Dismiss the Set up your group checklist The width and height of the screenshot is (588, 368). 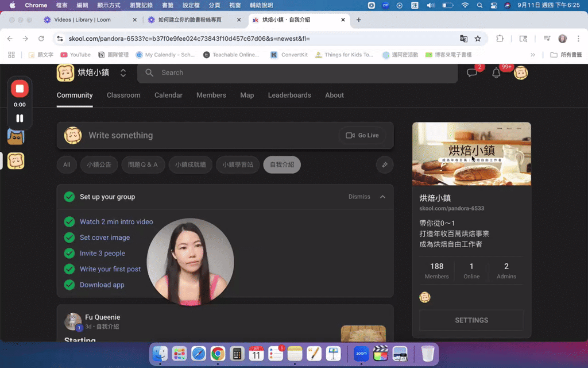coord(359,196)
